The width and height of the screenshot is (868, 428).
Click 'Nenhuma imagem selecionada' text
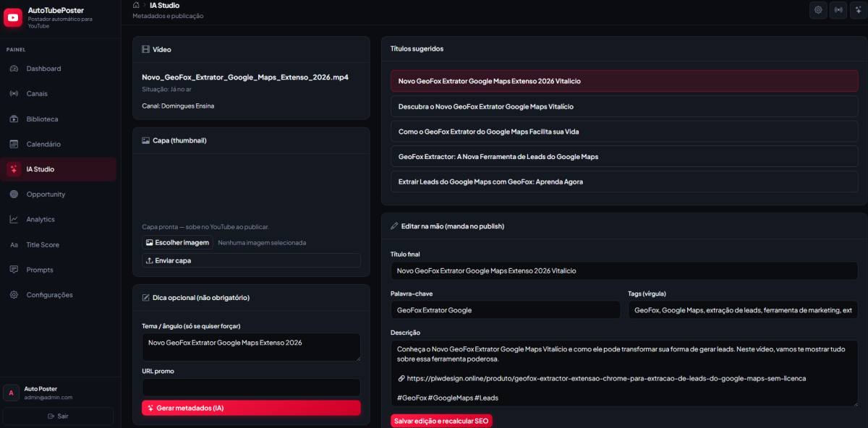[x=262, y=243]
